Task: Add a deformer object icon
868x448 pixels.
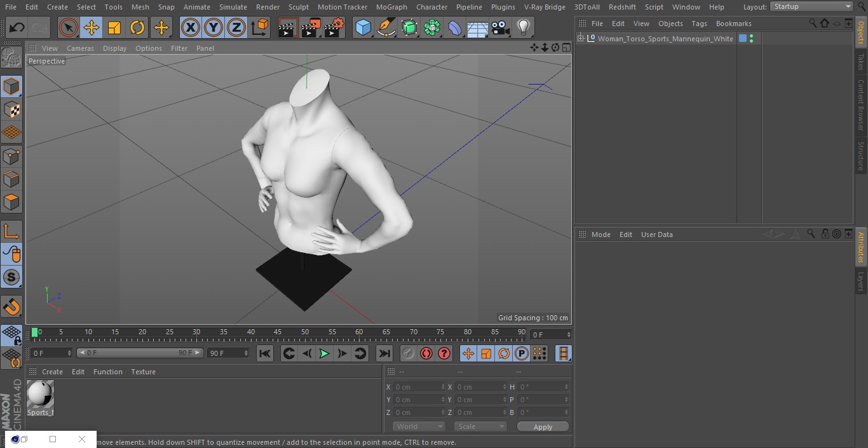Action: pyautogui.click(x=455, y=28)
